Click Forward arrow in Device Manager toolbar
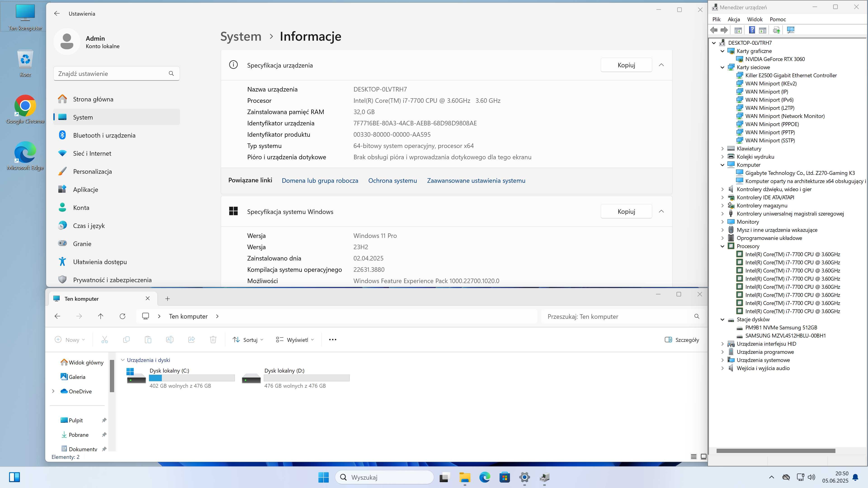868x488 pixels. pos(724,30)
